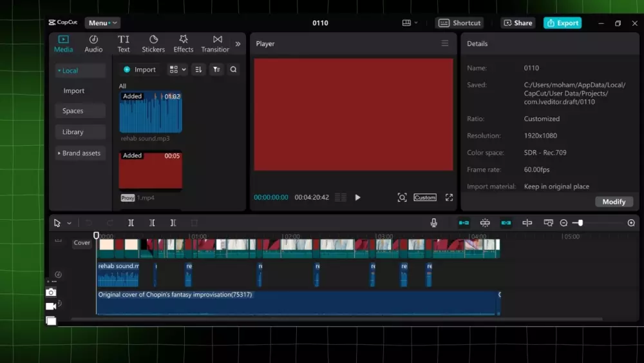Click the microphone record voiceover icon
The height and width of the screenshot is (363, 644).
(x=434, y=222)
